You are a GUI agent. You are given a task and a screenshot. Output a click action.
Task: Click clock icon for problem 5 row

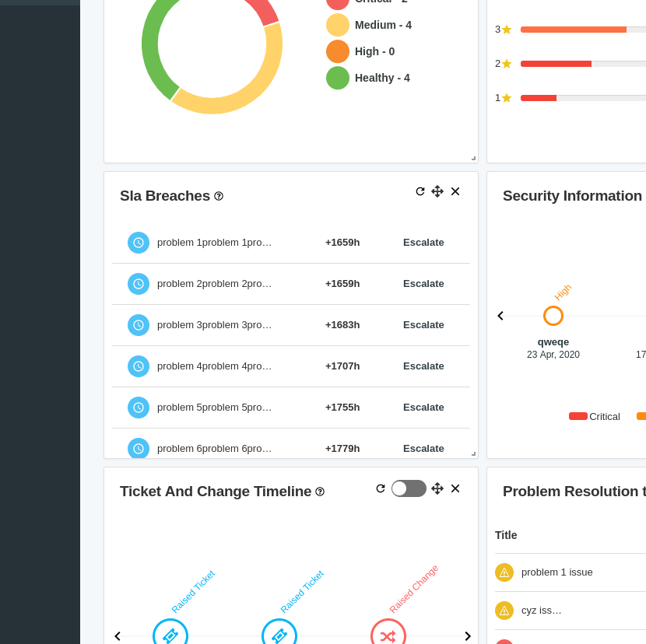click(139, 408)
